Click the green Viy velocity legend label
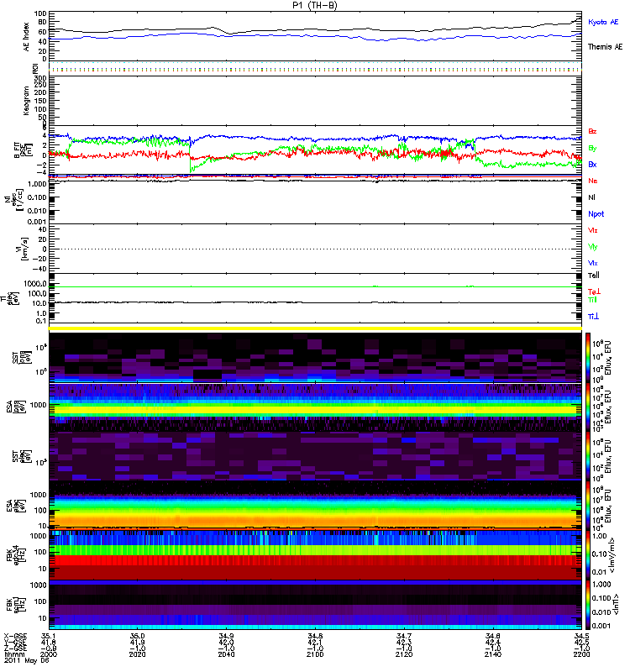 pyautogui.click(x=593, y=247)
